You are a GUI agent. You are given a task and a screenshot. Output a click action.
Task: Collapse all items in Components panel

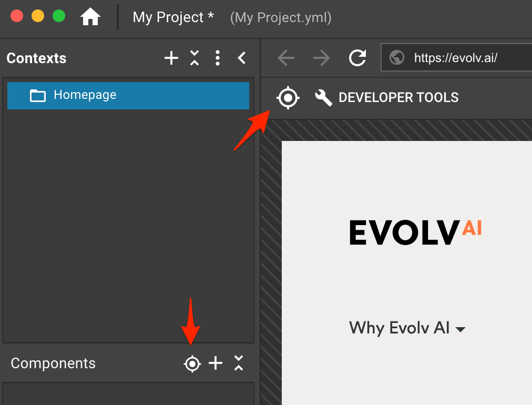click(x=239, y=363)
